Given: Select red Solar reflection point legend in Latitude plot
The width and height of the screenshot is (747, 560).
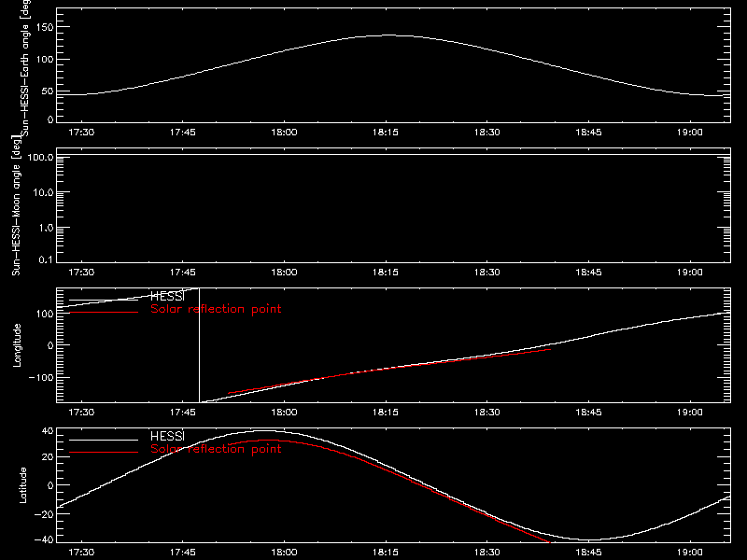Looking at the screenshot, I should 216,449.
